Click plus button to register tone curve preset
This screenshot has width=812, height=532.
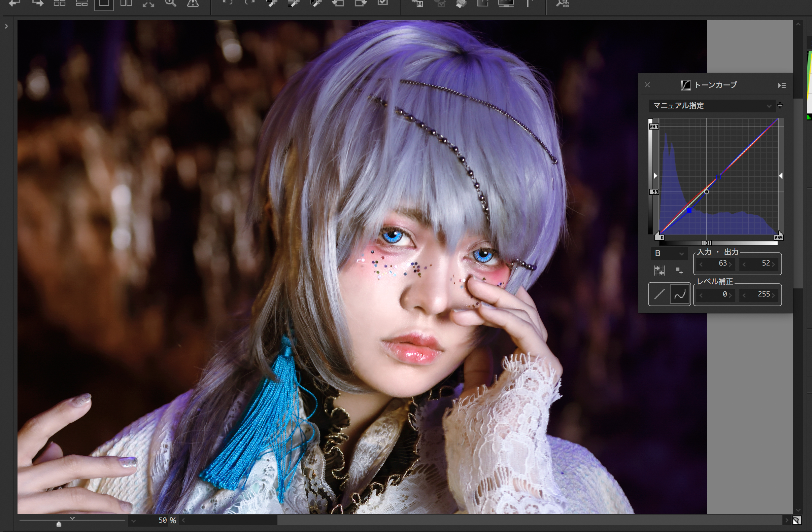tap(780, 105)
